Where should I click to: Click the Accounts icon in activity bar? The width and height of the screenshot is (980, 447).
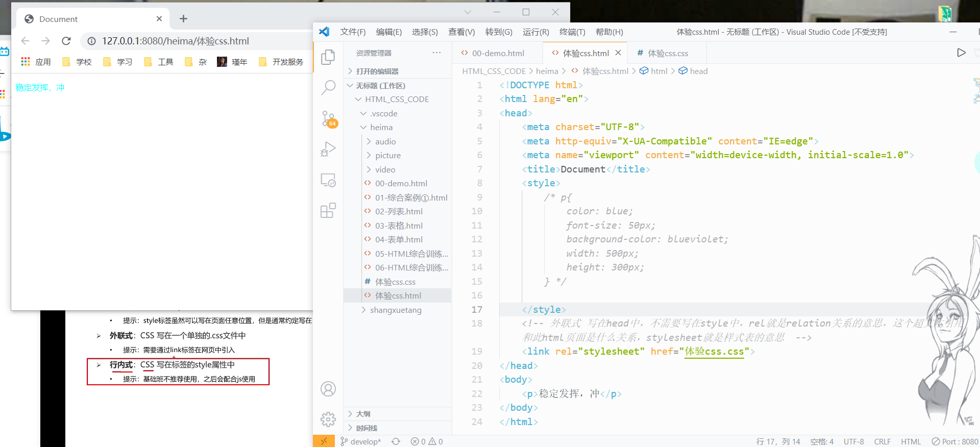pyautogui.click(x=328, y=389)
